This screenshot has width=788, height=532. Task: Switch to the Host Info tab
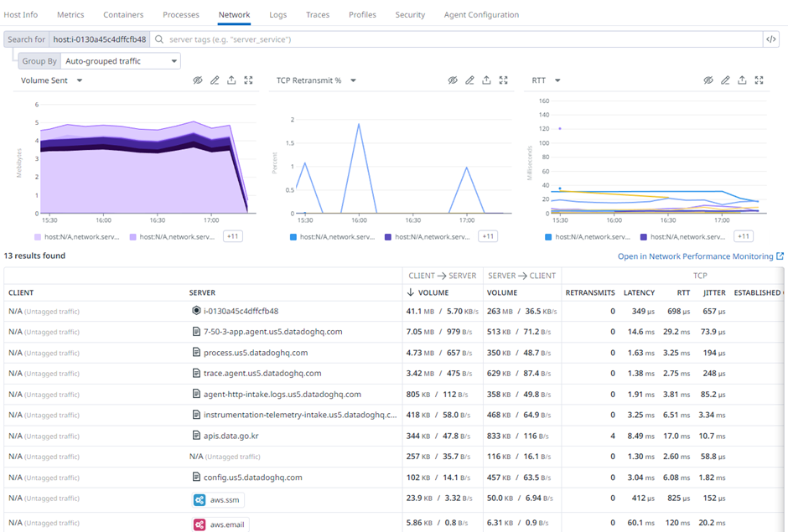coord(21,14)
